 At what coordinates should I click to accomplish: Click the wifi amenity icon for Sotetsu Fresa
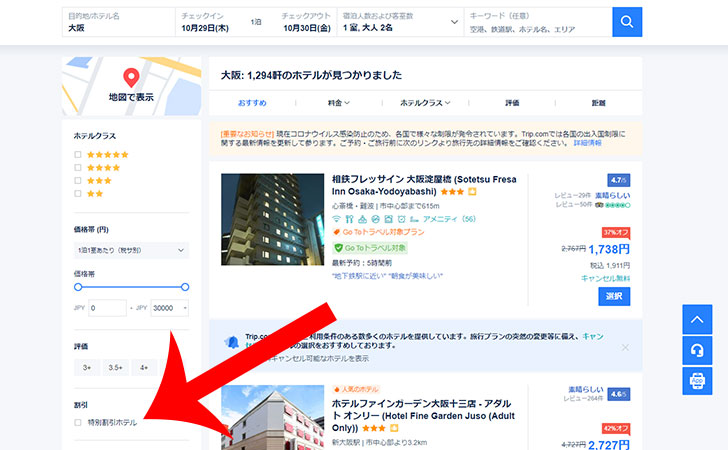pyautogui.click(x=337, y=219)
